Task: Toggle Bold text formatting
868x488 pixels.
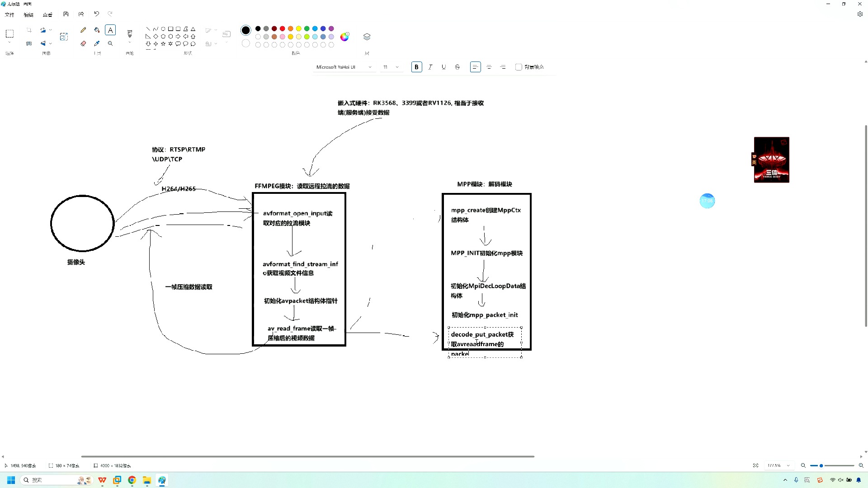Action: click(417, 67)
